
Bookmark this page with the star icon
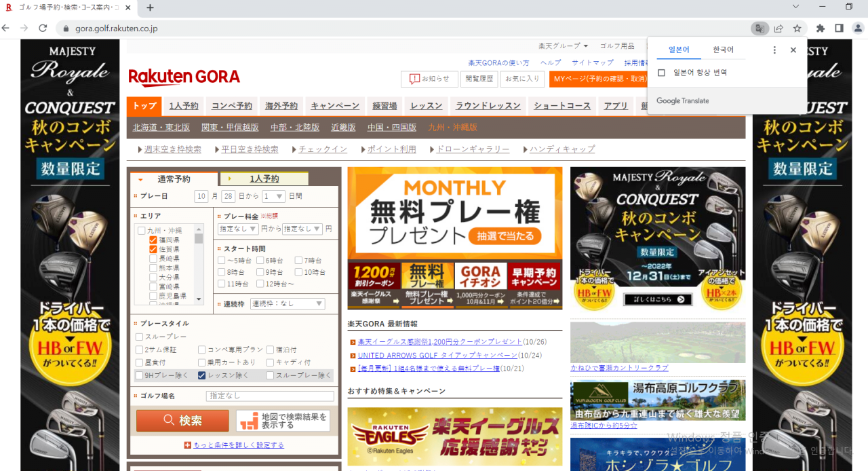point(797,29)
